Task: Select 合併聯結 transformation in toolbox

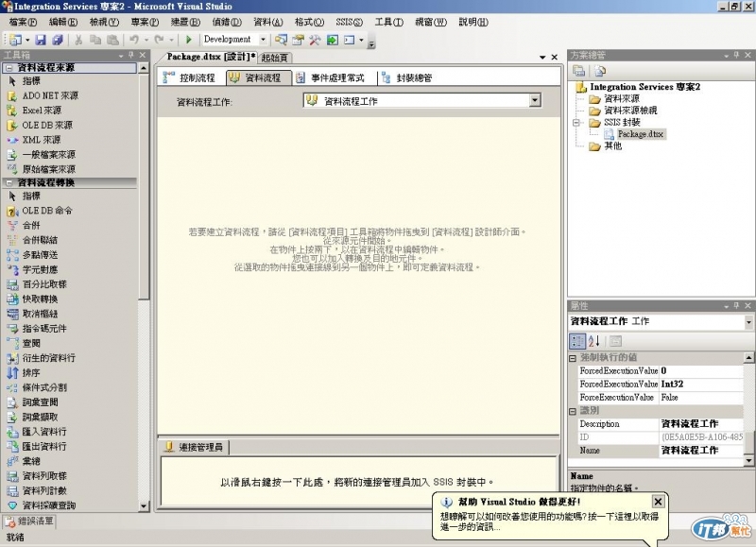Action: coord(33,240)
